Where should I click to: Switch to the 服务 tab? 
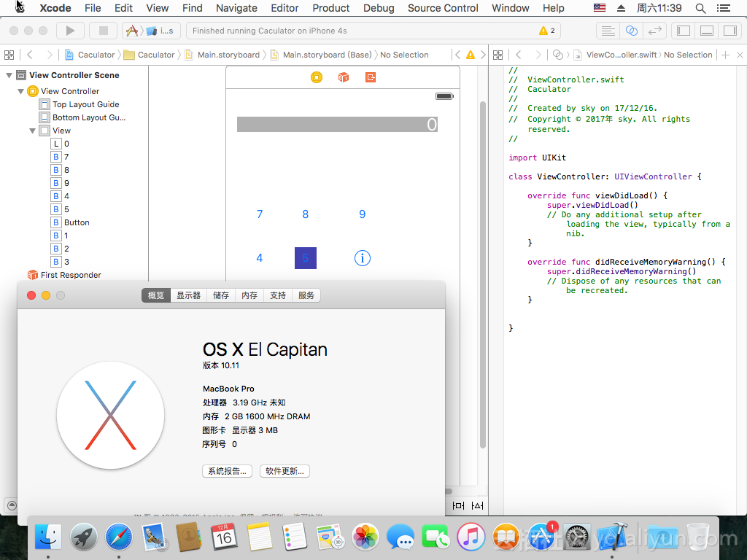tap(306, 295)
